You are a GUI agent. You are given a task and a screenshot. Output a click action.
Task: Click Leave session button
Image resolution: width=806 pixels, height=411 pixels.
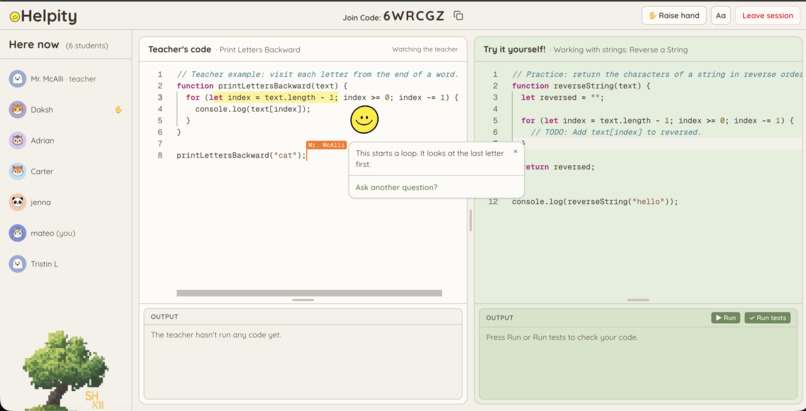[767, 15]
